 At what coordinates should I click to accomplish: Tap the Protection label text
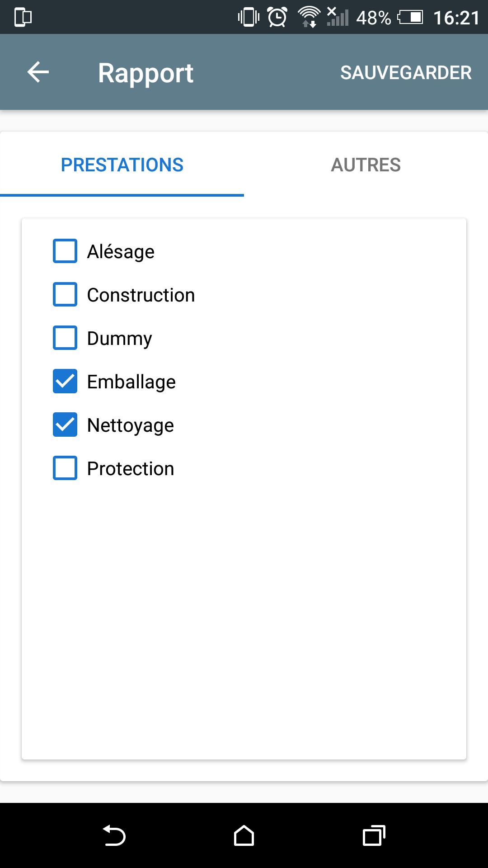point(131,468)
